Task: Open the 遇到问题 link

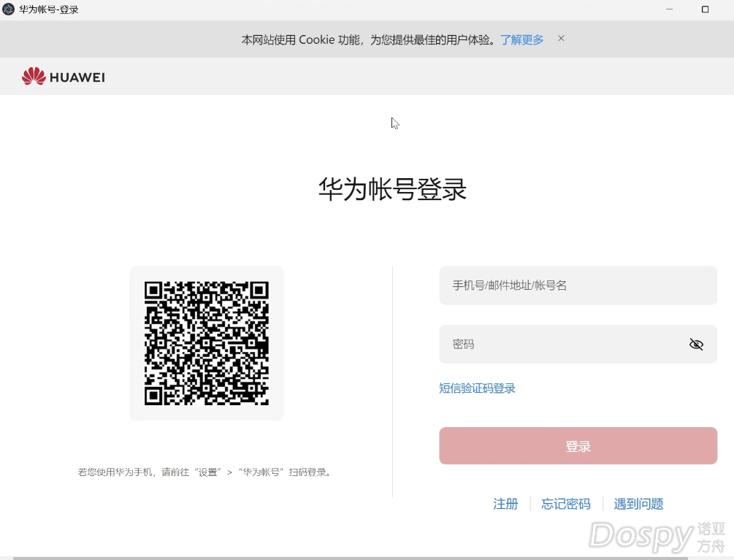Action: [x=638, y=504]
